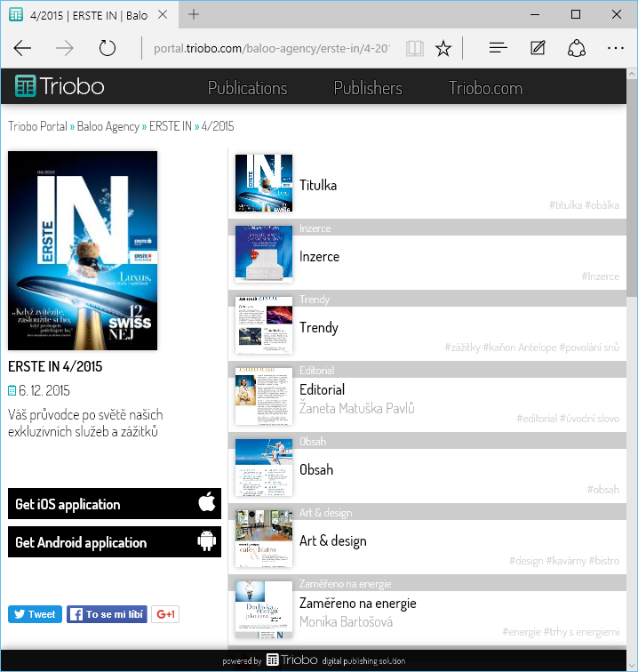Image resolution: width=638 pixels, height=672 pixels.
Task: Open the Art & design article title
Action: click(x=333, y=540)
